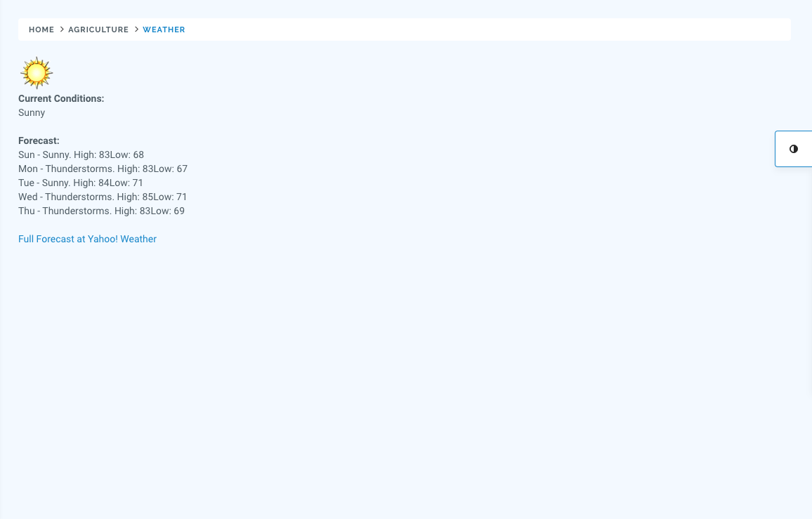812x519 pixels.
Task: Click the 'Sunny' current condition text
Action: pos(32,112)
